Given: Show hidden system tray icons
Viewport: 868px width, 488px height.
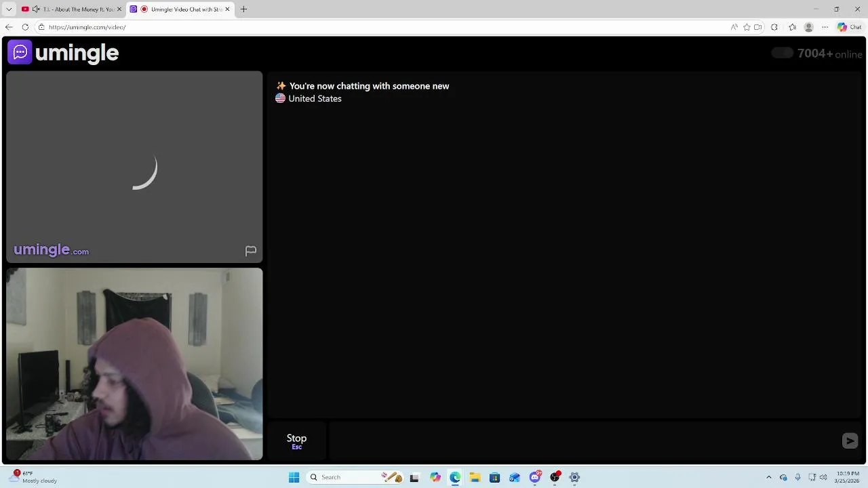Looking at the screenshot, I should click(768, 477).
